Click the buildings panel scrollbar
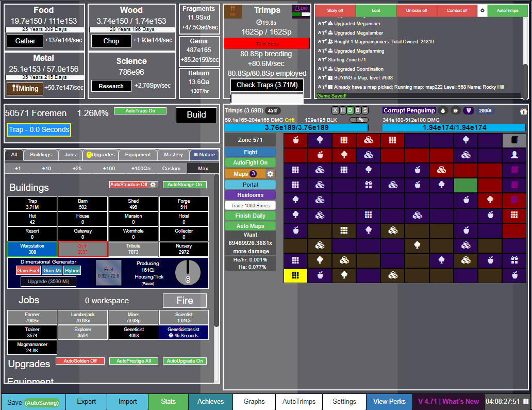The height and width of the screenshot is (410, 532). (217, 251)
